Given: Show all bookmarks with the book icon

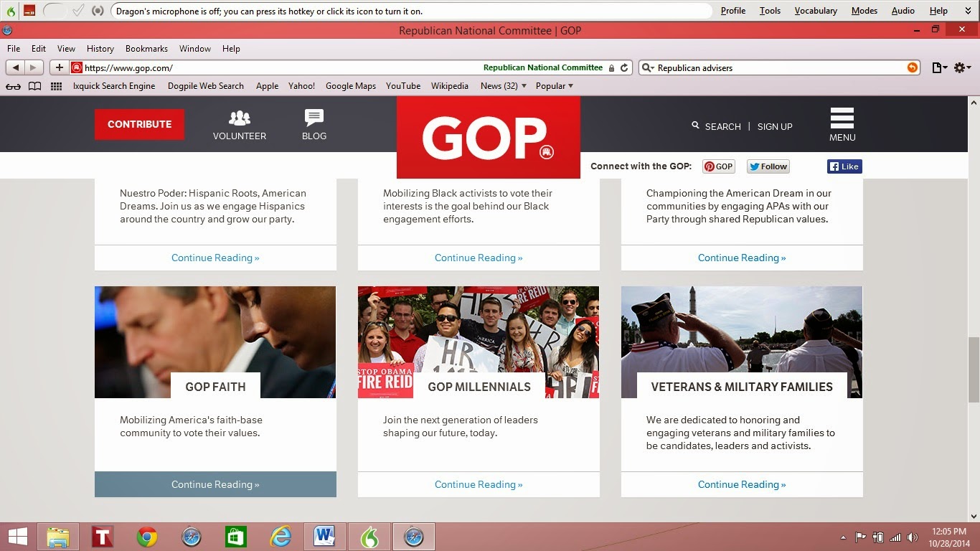Looking at the screenshot, I should pyautogui.click(x=34, y=86).
